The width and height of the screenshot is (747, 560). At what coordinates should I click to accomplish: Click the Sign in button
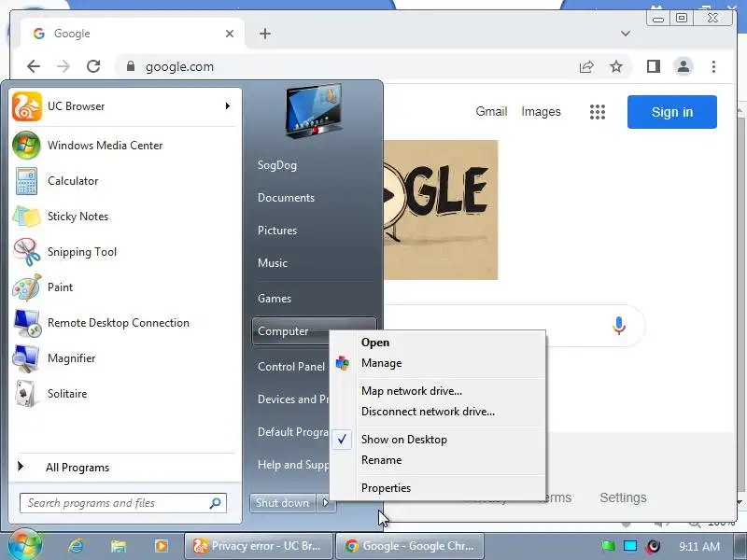click(672, 112)
